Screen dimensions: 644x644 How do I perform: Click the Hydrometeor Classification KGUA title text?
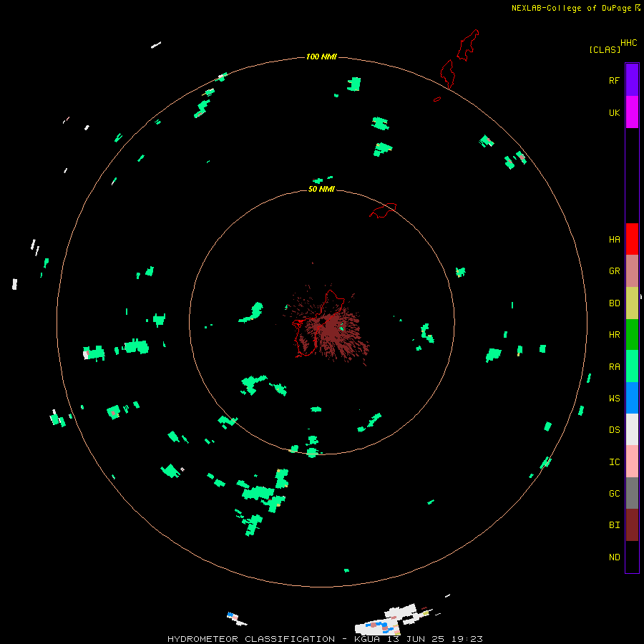325,639
